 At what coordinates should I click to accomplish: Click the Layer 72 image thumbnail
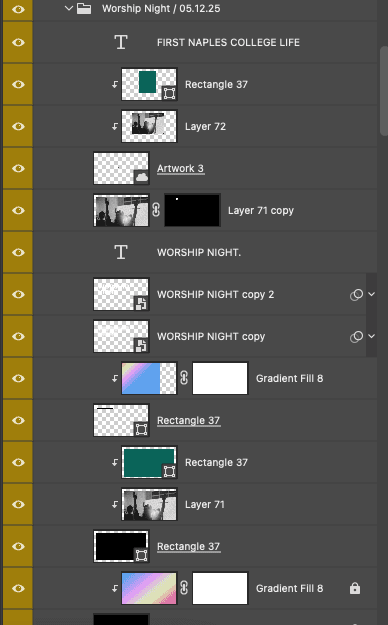pyautogui.click(x=149, y=126)
